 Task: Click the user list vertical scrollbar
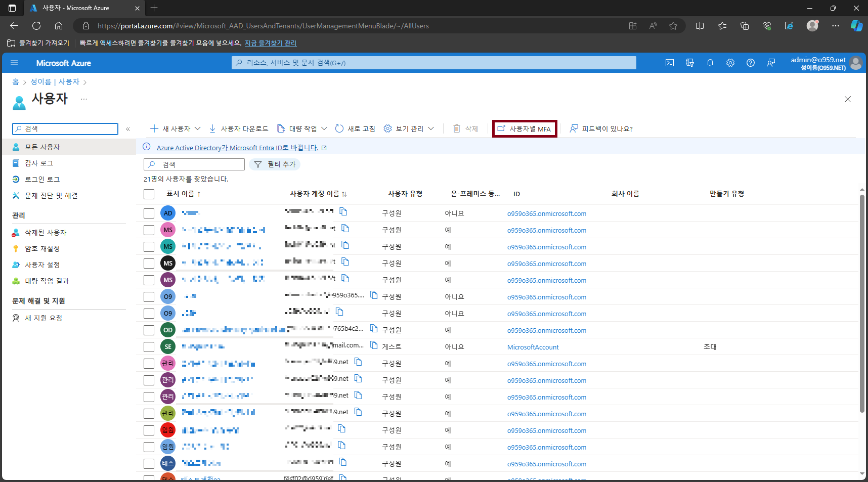862,303
